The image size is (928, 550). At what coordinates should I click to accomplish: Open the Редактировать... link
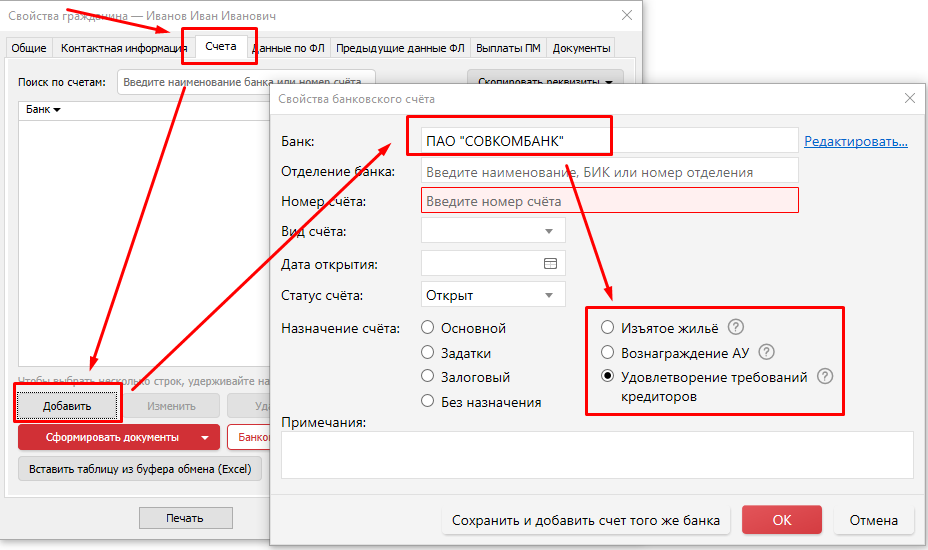856,141
